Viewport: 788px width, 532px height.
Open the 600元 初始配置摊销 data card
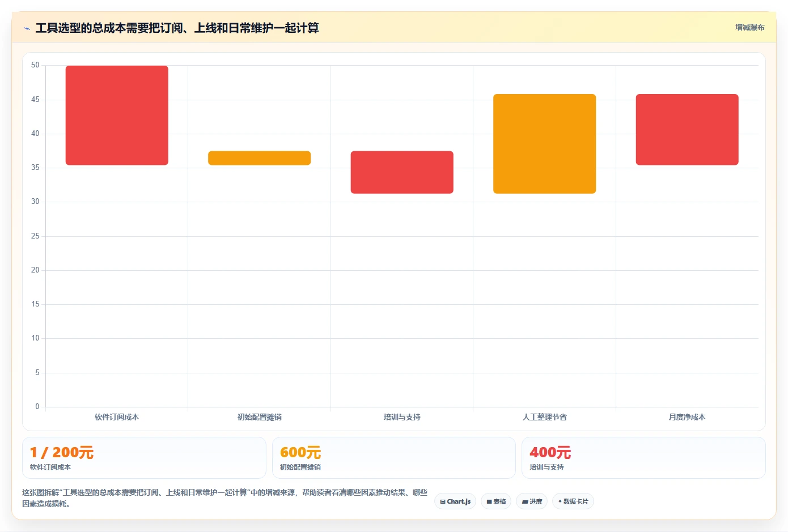394,458
